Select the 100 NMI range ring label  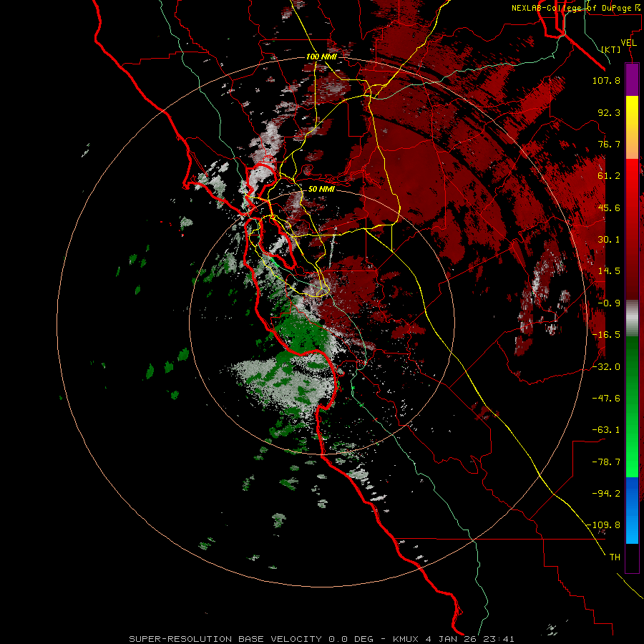point(321,57)
